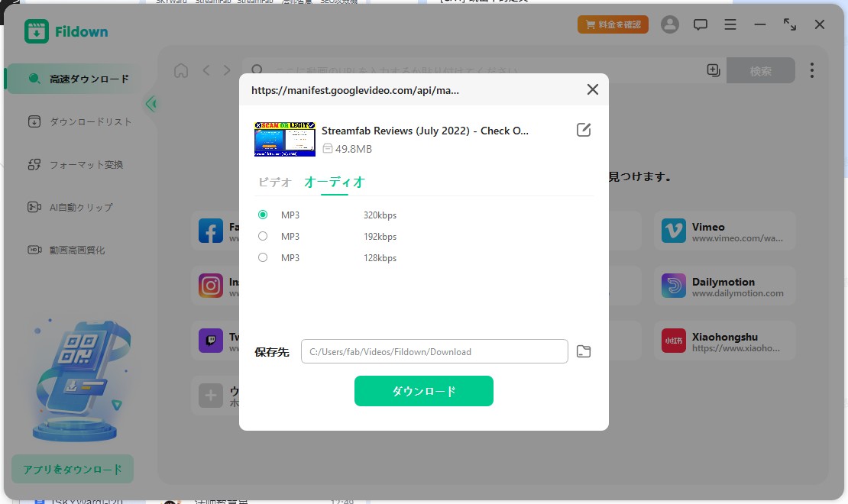Collapse the sidebar with the green arrow

point(151,103)
